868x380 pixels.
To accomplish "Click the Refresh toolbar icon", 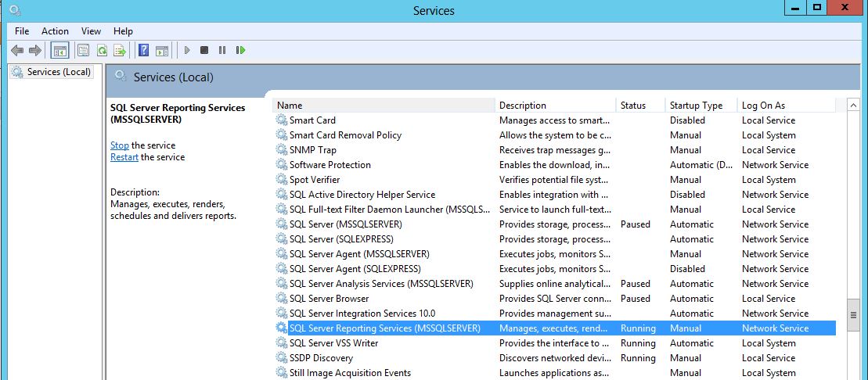I will point(102,51).
